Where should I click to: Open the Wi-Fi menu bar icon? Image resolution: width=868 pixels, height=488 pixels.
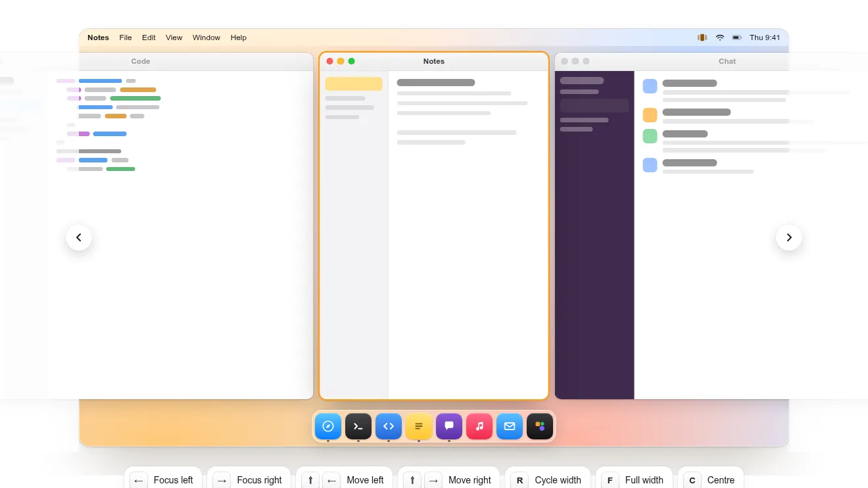click(720, 37)
